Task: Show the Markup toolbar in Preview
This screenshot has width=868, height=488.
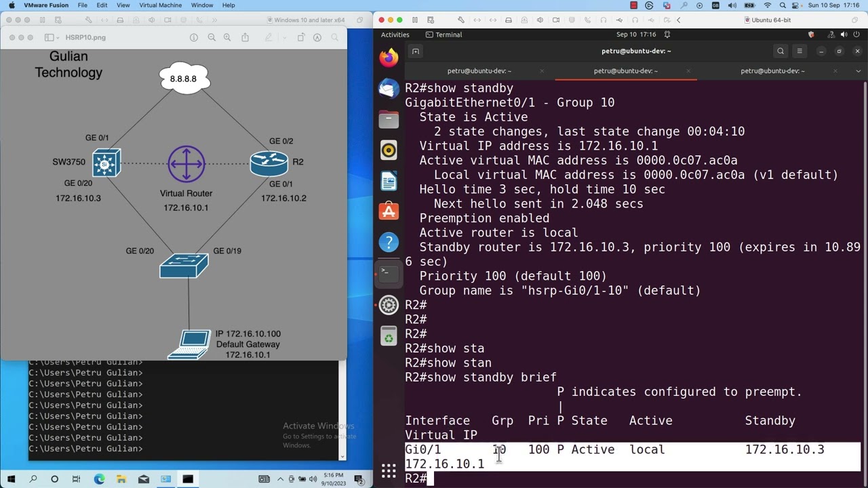Action: coord(317,37)
